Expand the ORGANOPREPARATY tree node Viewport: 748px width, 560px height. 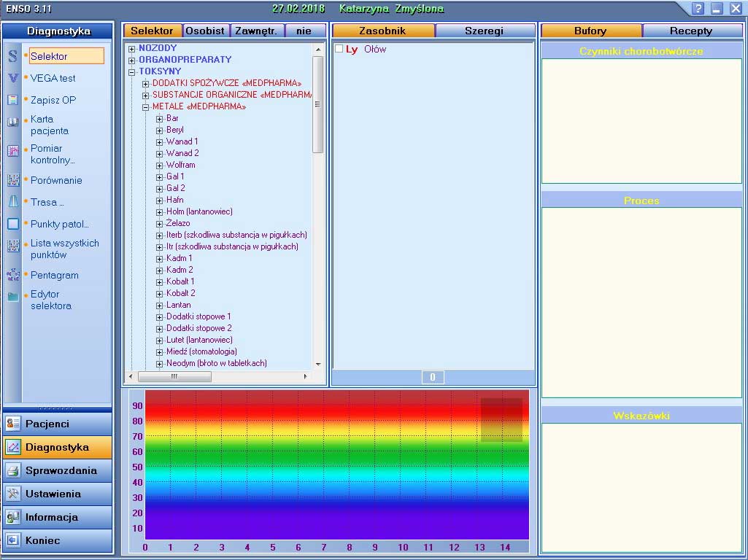click(132, 61)
